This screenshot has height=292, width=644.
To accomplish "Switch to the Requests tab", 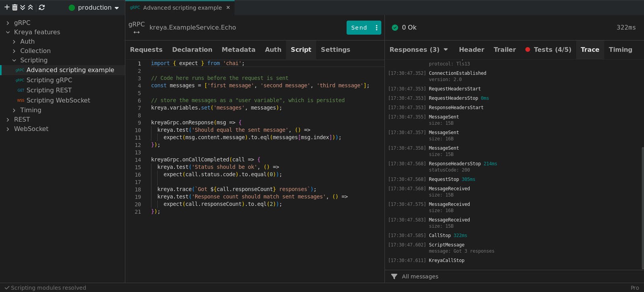I will [146, 49].
